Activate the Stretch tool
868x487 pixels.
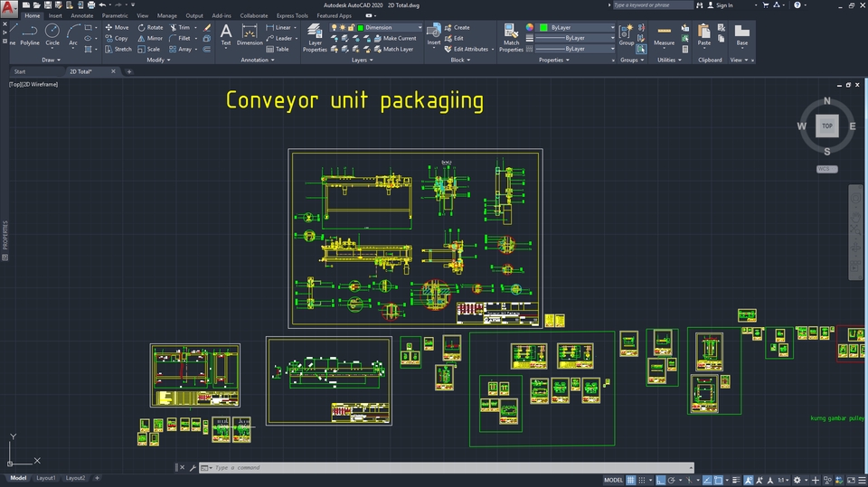coord(118,50)
